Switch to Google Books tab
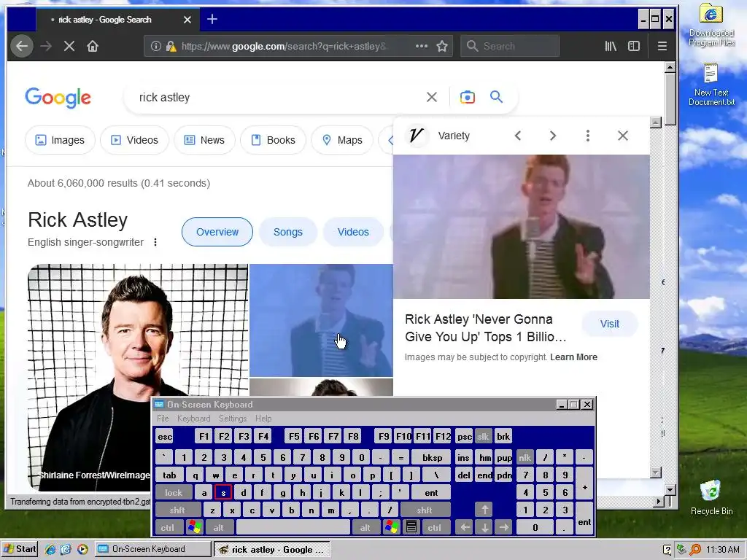Image resolution: width=747 pixels, height=560 pixels. coord(274,140)
